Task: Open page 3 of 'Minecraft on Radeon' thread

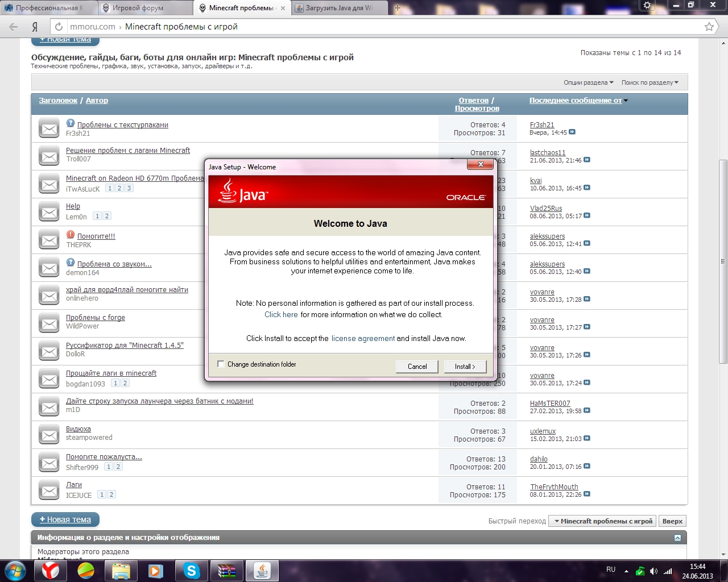Action: (x=129, y=188)
